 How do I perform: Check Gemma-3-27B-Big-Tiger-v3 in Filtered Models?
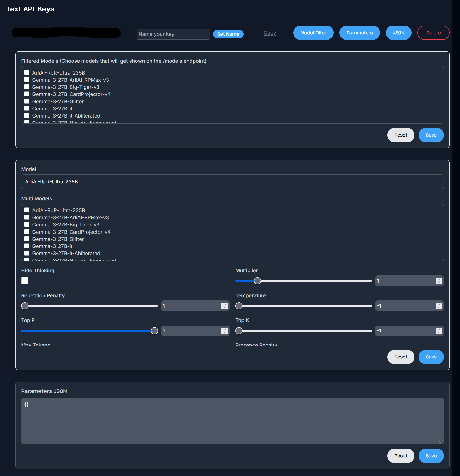27,86
